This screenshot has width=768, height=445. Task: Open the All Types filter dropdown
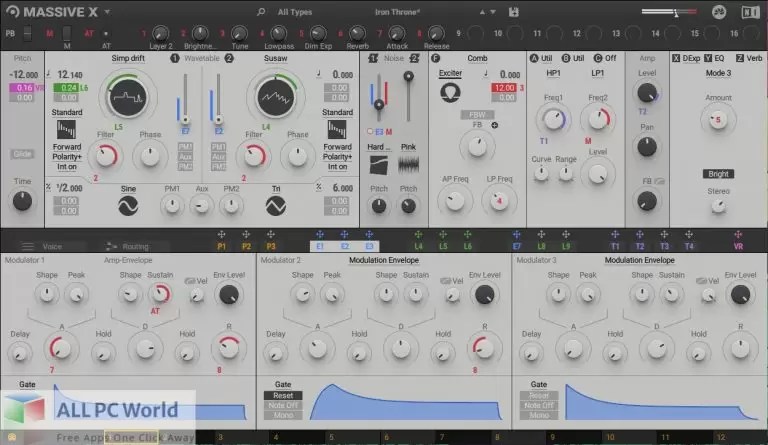(294, 12)
